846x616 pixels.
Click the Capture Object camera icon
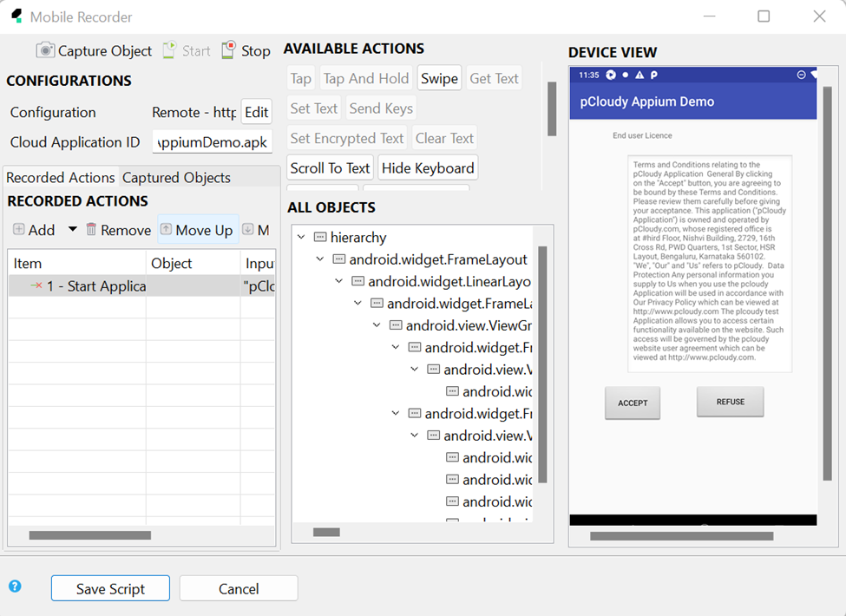(45, 50)
